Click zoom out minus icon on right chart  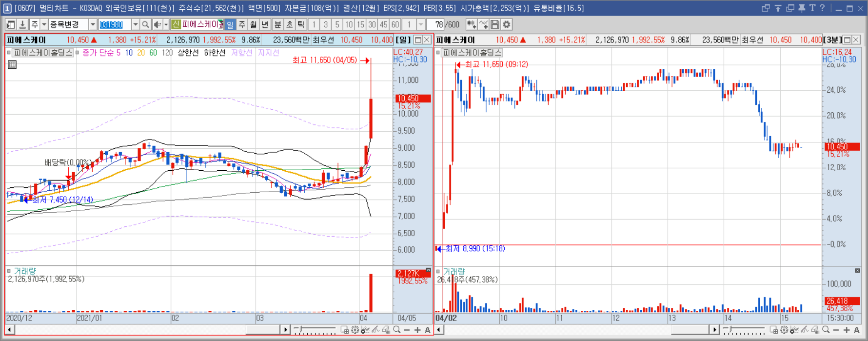tap(836, 330)
